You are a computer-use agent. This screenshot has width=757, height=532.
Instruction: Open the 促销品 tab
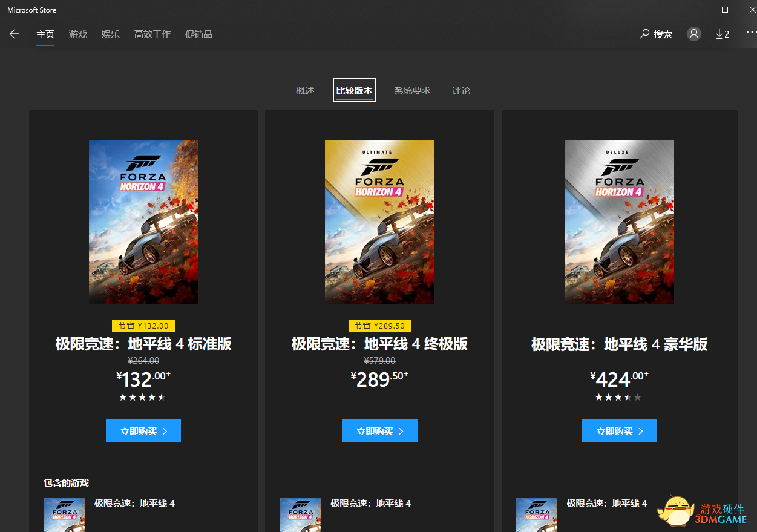pyautogui.click(x=198, y=34)
